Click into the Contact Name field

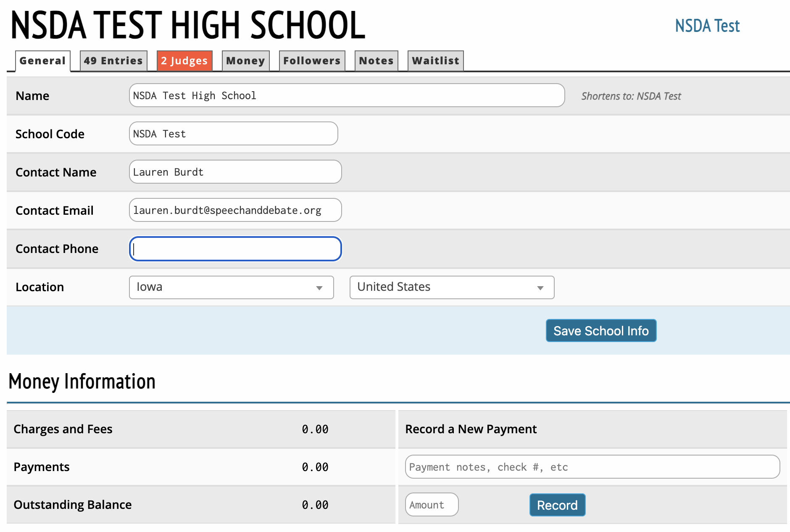click(235, 172)
